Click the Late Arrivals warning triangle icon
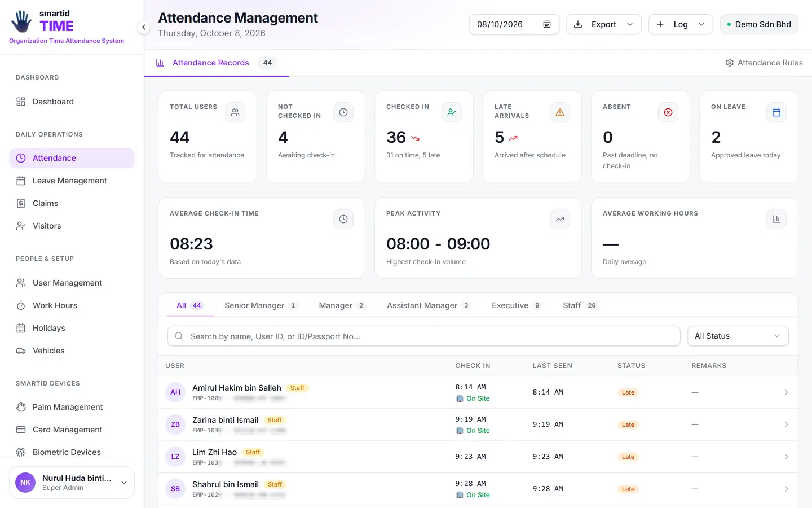This screenshot has width=812, height=508. 560,112
